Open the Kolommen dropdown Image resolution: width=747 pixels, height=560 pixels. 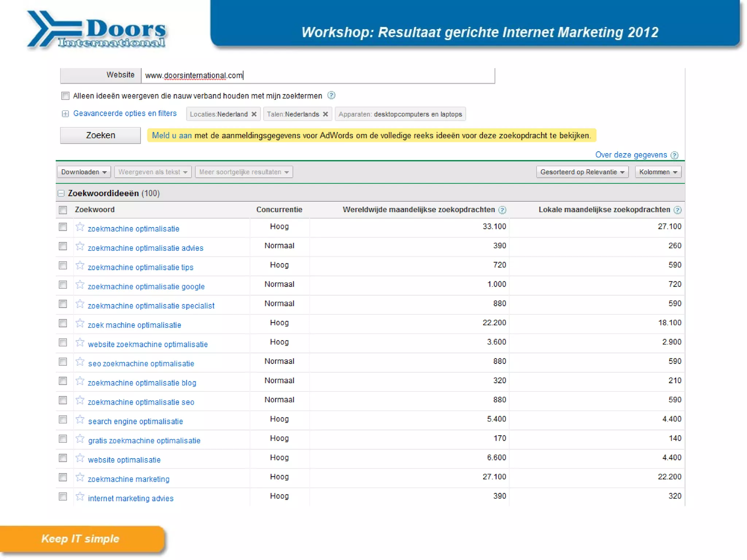click(x=658, y=172)
